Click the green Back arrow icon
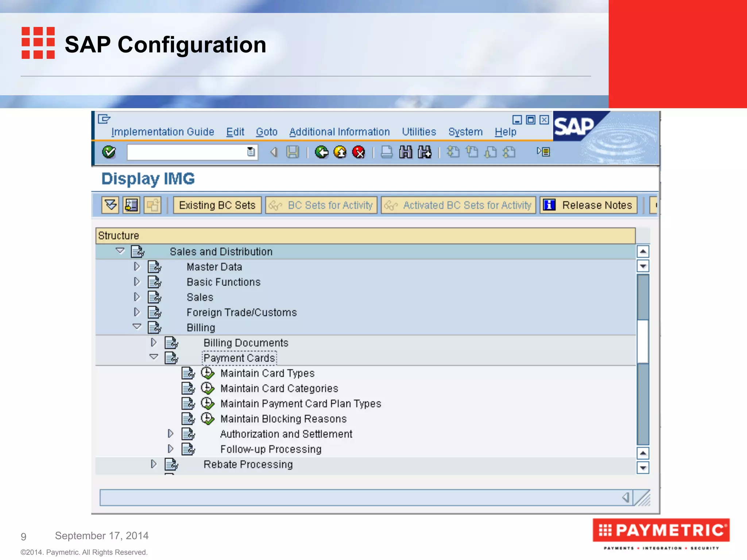This screenshot has width=747, height=560. click(321, 152)
